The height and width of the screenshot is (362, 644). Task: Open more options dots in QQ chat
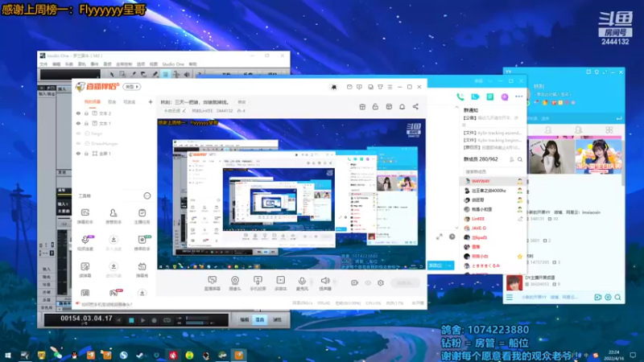pyautogui.click(x=519, y=97)
